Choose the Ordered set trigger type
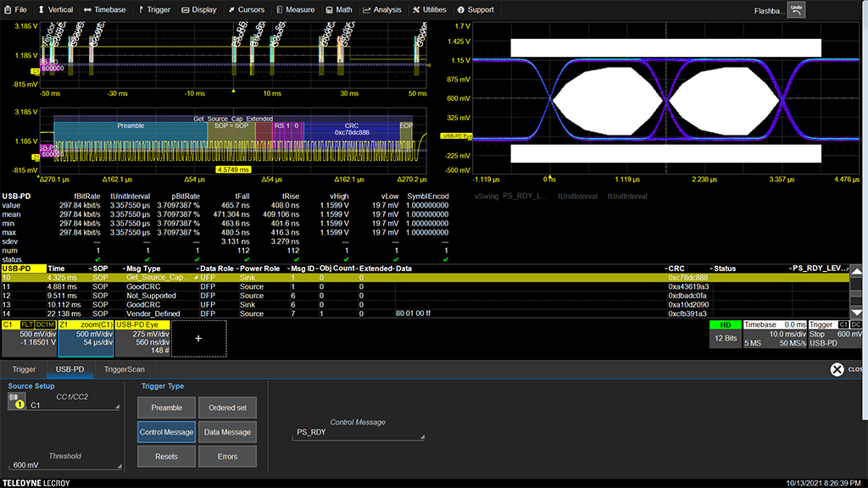The image size is (868, 488). click(228, 408)
